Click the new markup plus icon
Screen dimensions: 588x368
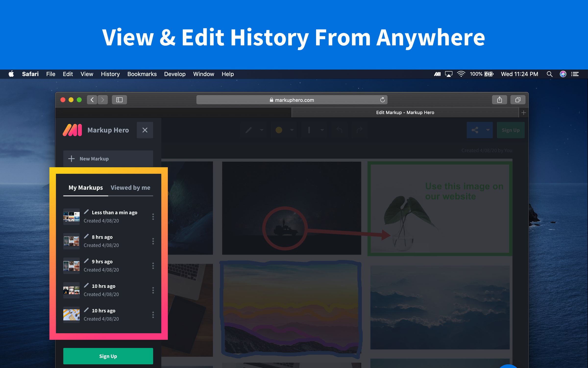pos(71,158)
